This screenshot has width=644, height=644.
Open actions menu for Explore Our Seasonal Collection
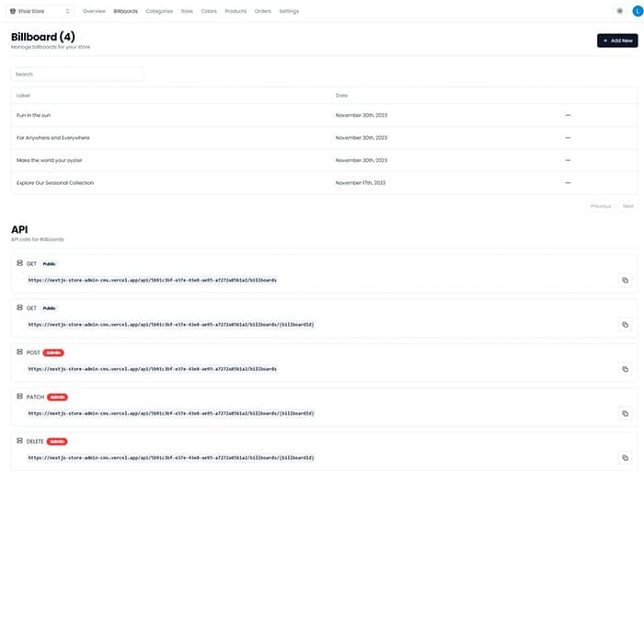(568, 183)
